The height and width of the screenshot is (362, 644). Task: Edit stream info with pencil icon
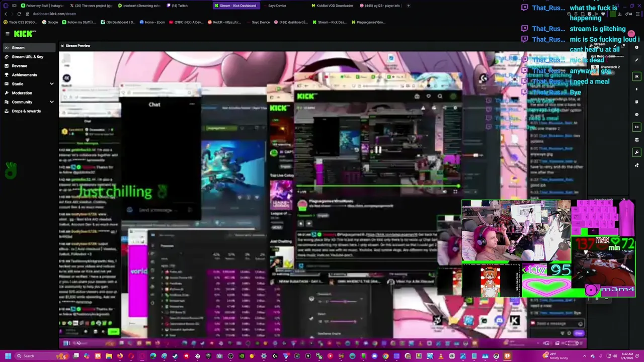coord(615,46)
